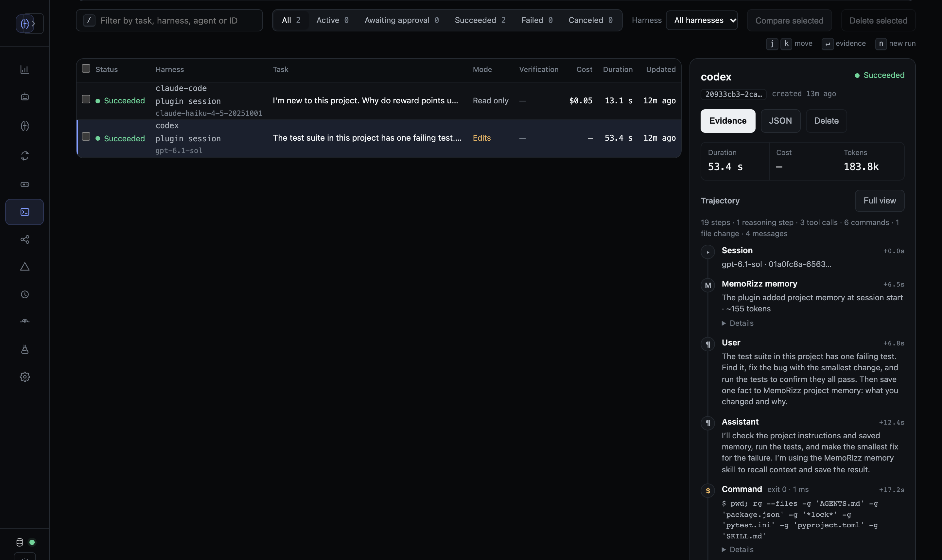Switch to the Failed filter tab
The width and height of the screenshot is (942, 560).
pyautogui.click(x=537, y=20)
